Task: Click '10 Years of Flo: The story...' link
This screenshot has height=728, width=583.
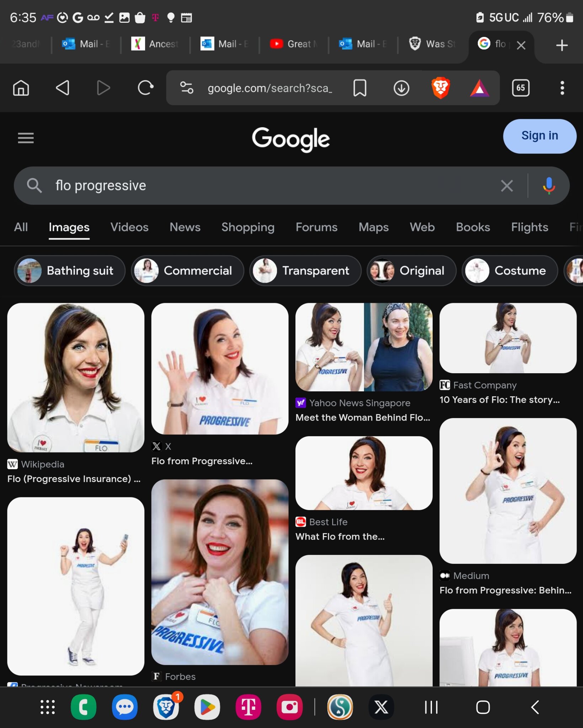Action: click(499, 400)
